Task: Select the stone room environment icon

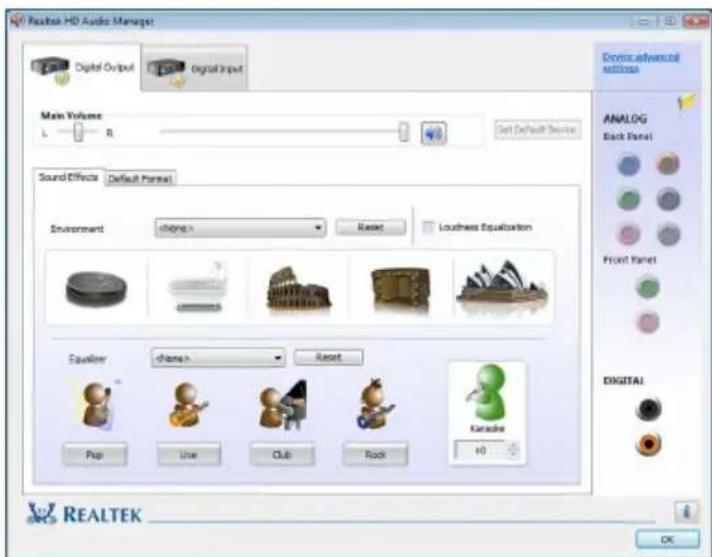Action: (x=96, y=288)
